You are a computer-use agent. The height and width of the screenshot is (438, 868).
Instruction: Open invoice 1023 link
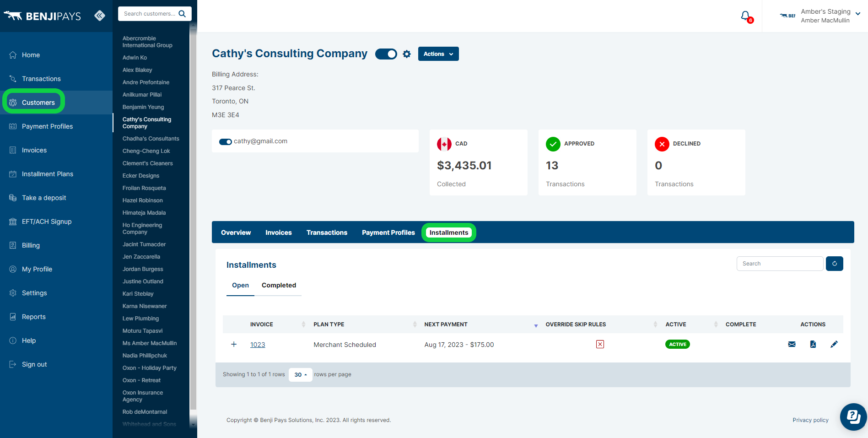pos(258,345)
